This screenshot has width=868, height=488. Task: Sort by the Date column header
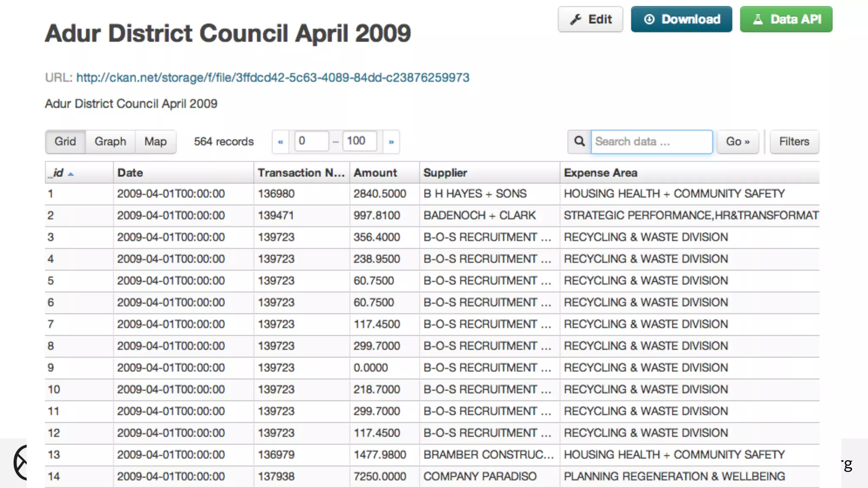[x=130, y=173]
